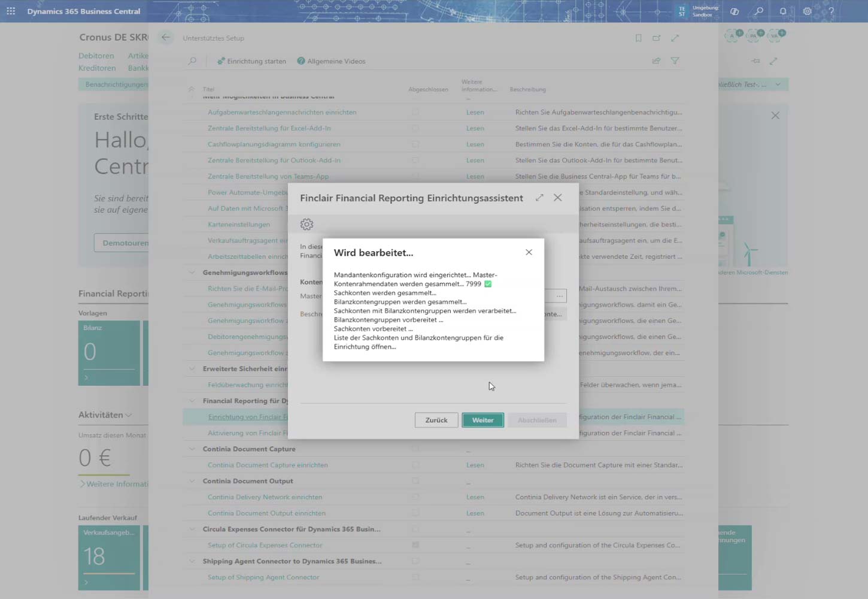Open Setup of Circula Expenses Connector link

click(265, 545)
